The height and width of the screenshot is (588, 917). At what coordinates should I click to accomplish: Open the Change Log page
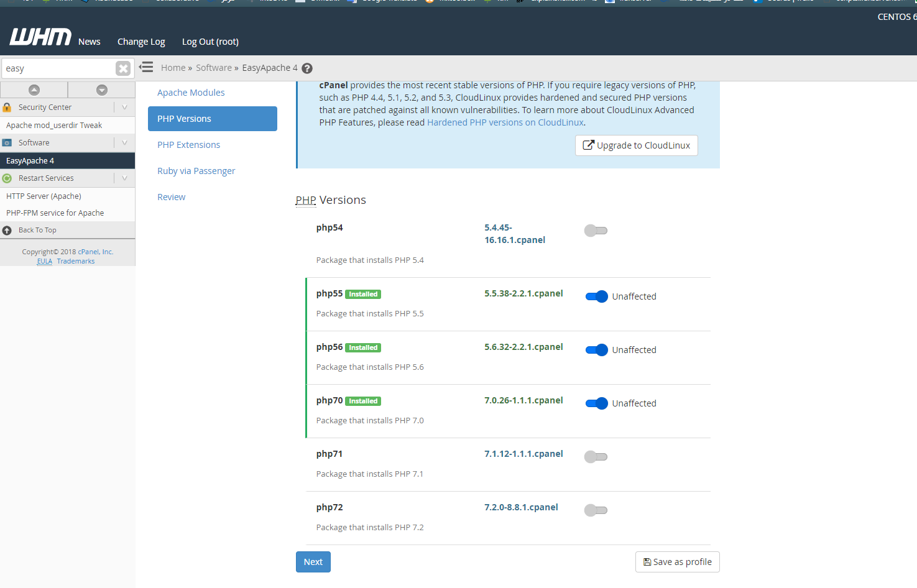pyautogui.click(x=141, y=42)
